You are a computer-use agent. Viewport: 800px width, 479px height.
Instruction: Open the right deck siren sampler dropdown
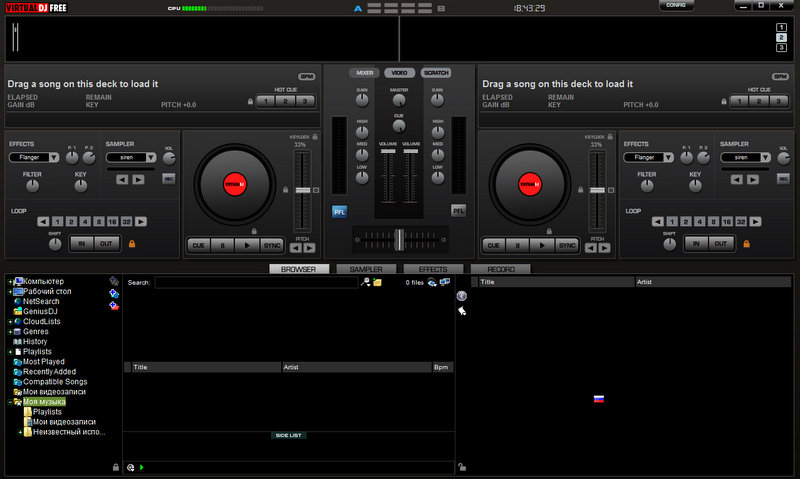(x=765, y=157)
